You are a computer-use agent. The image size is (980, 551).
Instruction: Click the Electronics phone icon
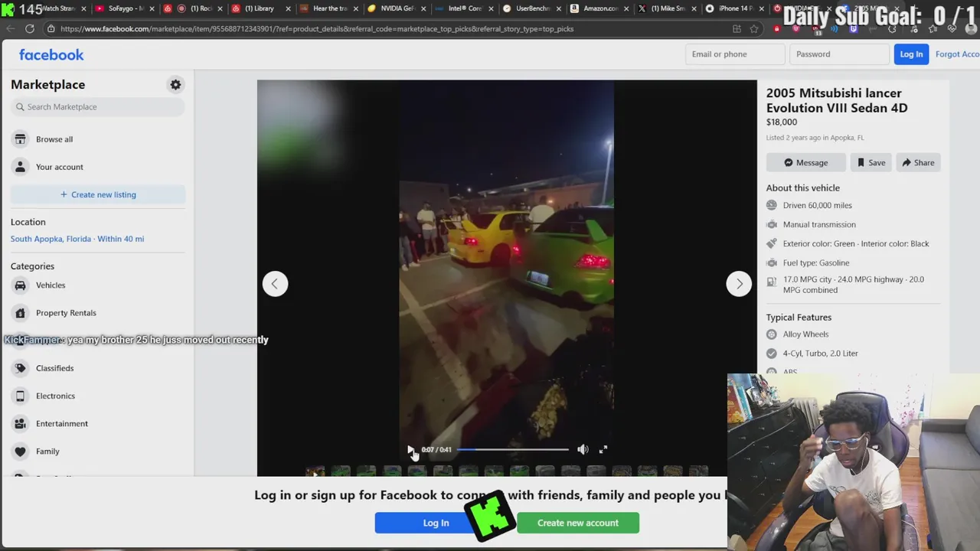point(20,396)
